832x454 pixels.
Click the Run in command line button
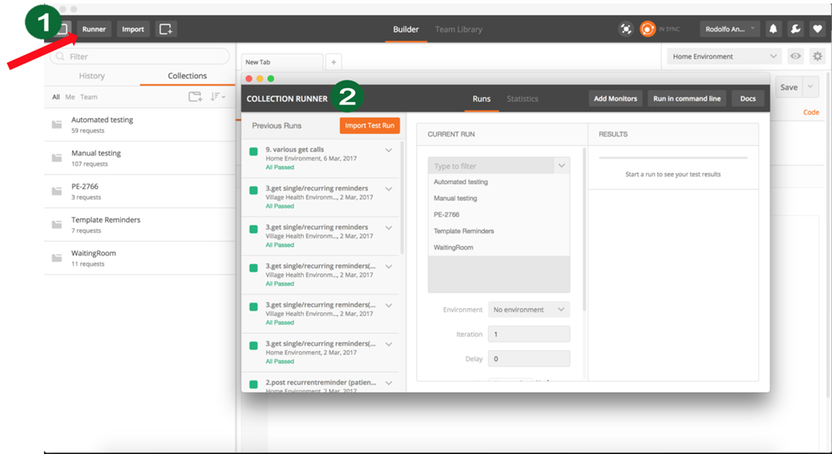tap(687, 99)
